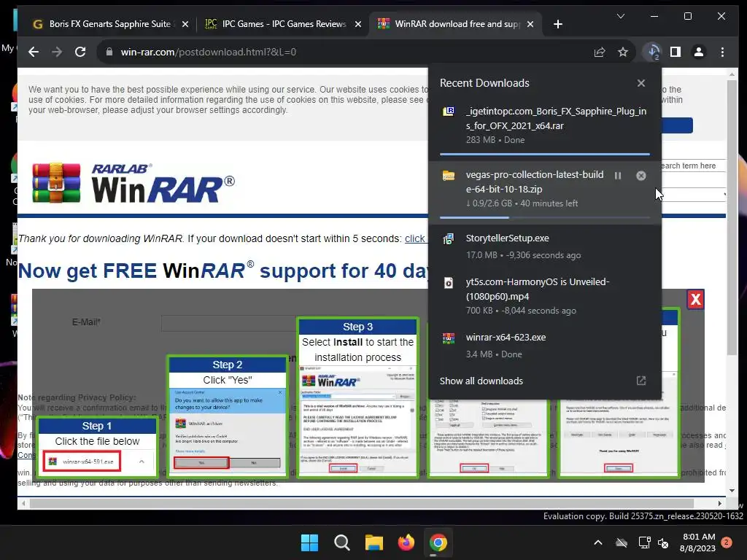This screenshot has width=747, height=560.
Task: Show hidden system tray icons
Action: coord(598,542)
